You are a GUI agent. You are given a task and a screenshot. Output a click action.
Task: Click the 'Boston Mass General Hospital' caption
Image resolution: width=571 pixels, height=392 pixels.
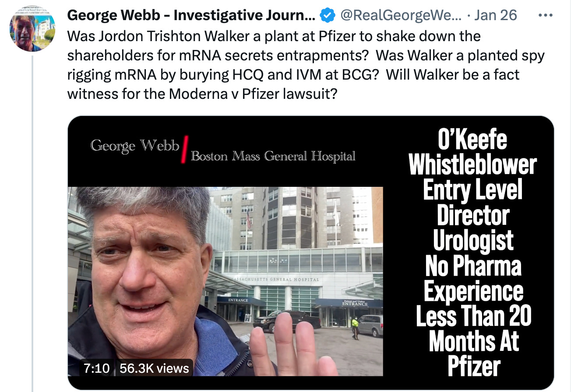point(273,156)
